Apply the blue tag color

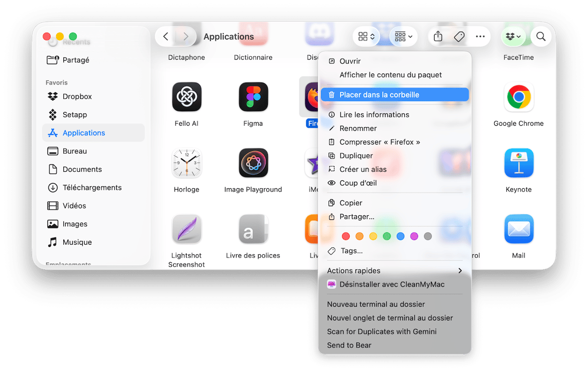point(400,237)
